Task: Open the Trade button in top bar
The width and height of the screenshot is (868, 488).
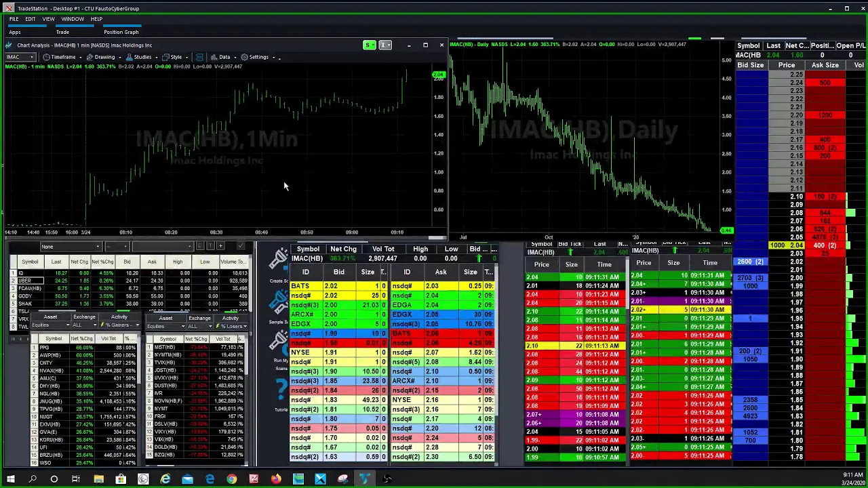Action: click(x=62, y=32)
